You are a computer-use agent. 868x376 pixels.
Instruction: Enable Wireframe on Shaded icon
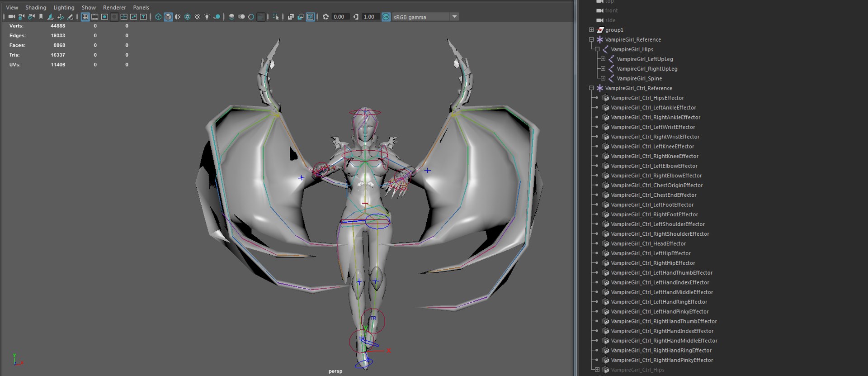[188, 17]
